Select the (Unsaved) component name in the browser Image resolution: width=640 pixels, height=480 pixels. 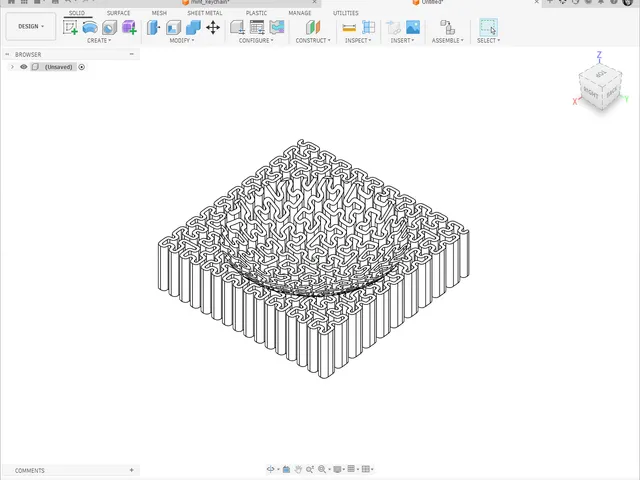[x=58, y=67]
